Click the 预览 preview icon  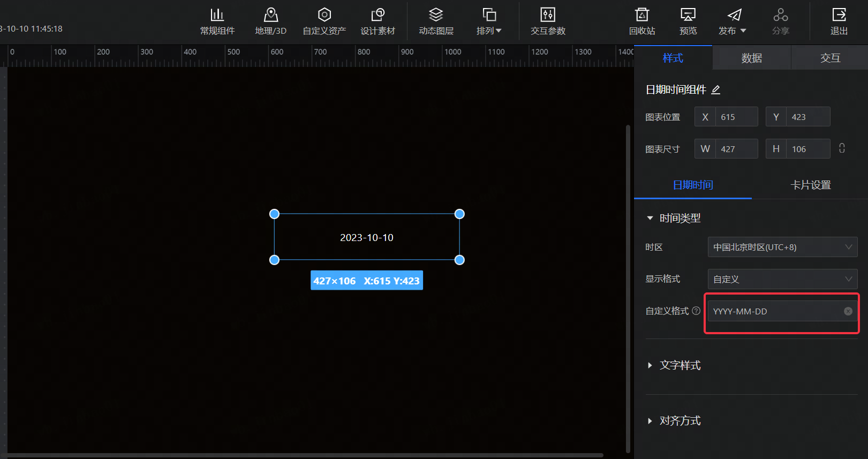(x=688, y=21)
